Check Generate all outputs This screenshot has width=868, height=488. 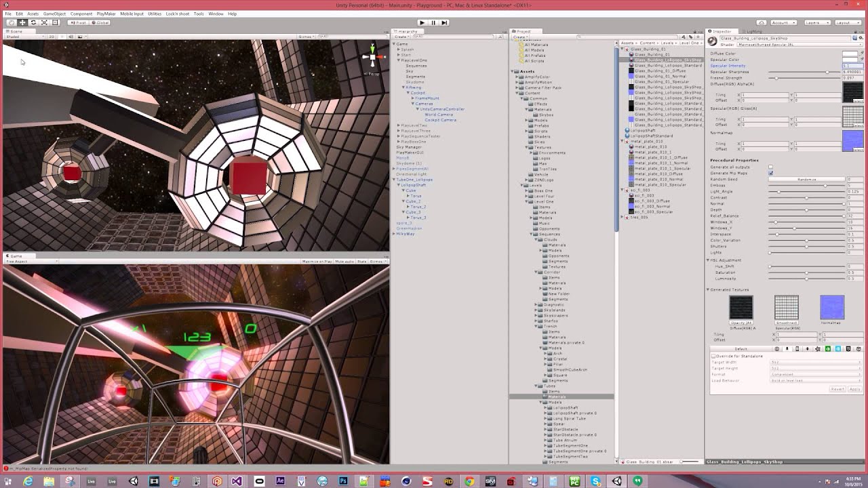(x=770, y=167)
